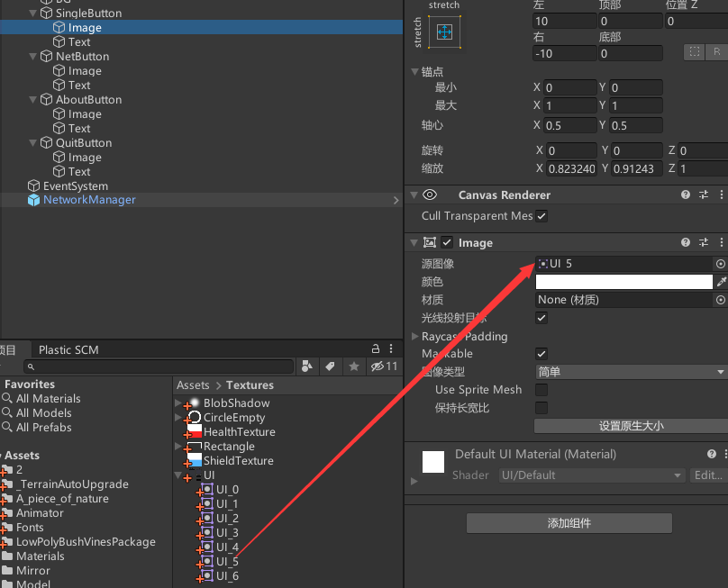Switch to the Plastic SCM tab
The height and width of the screenshot is (588, 728).
(x=70, y=349)
